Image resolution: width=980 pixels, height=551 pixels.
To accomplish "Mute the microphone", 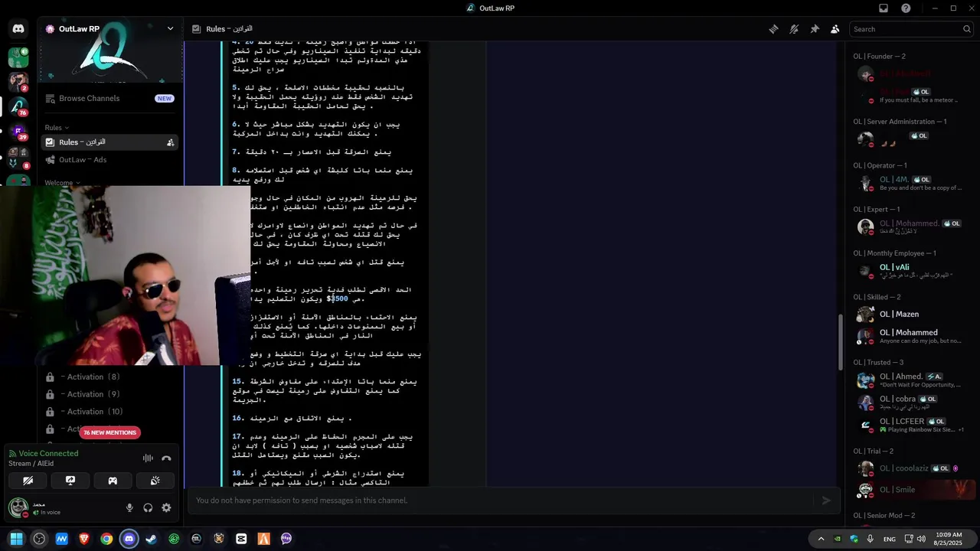I will click(129, 507).
